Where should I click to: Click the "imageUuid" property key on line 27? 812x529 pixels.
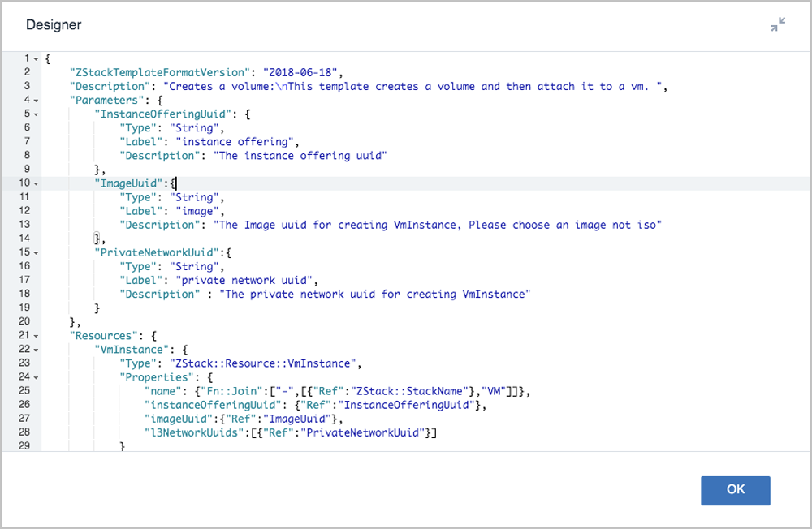click(179, 419)
